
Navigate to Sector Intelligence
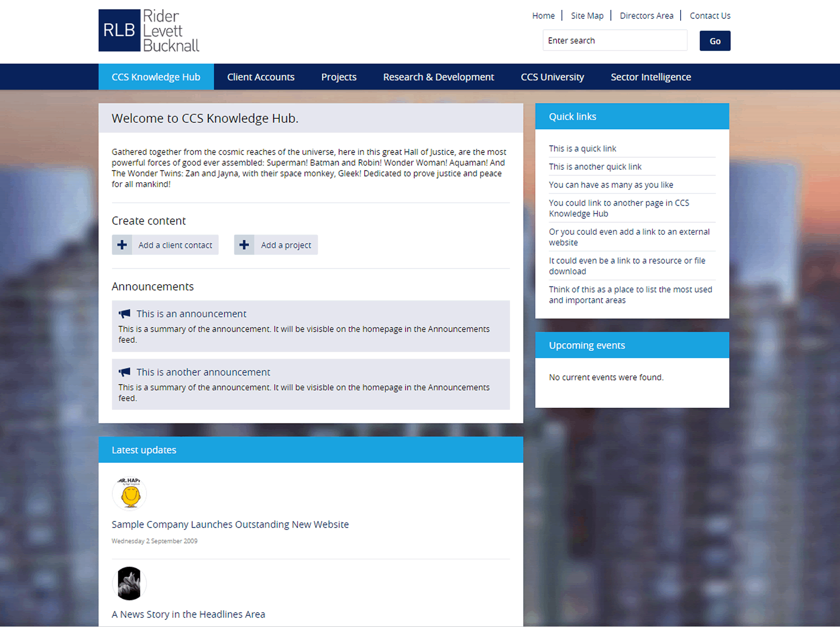coord(651,77)
